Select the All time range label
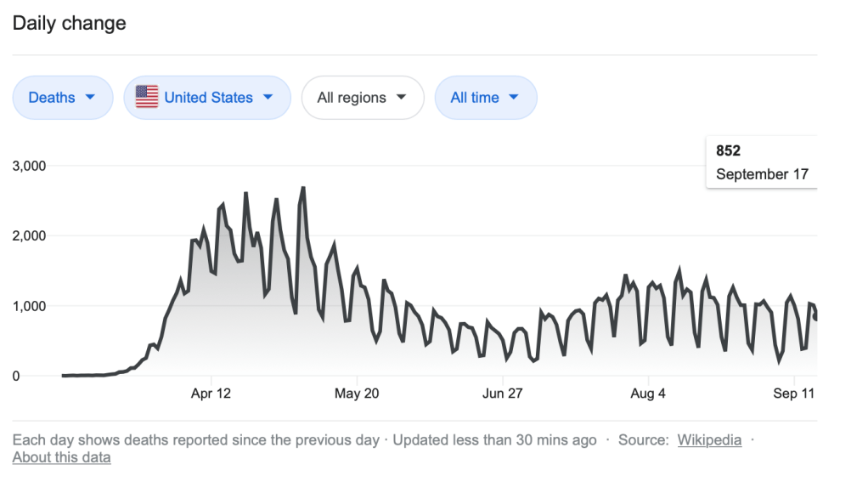Screen dimensions: 868x487 474,98
